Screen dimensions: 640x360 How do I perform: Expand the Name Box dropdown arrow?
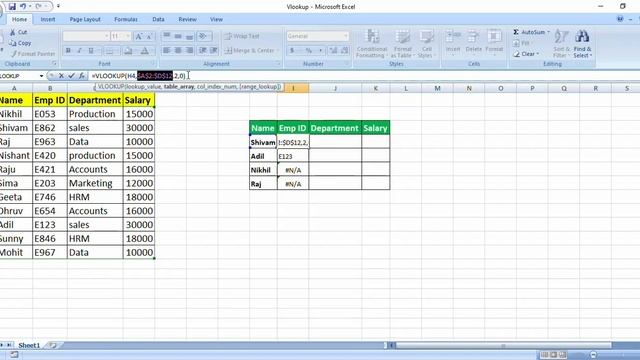tap(41, 76)
